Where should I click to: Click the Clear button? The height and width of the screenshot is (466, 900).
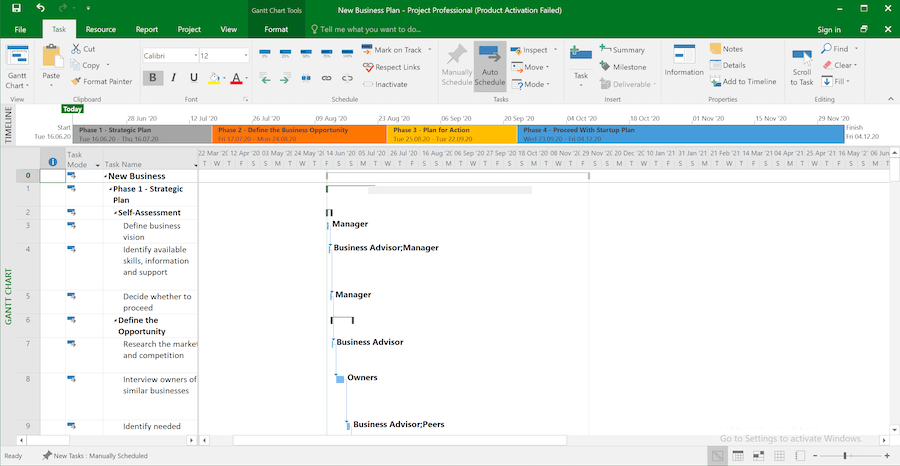pos(839,65)
